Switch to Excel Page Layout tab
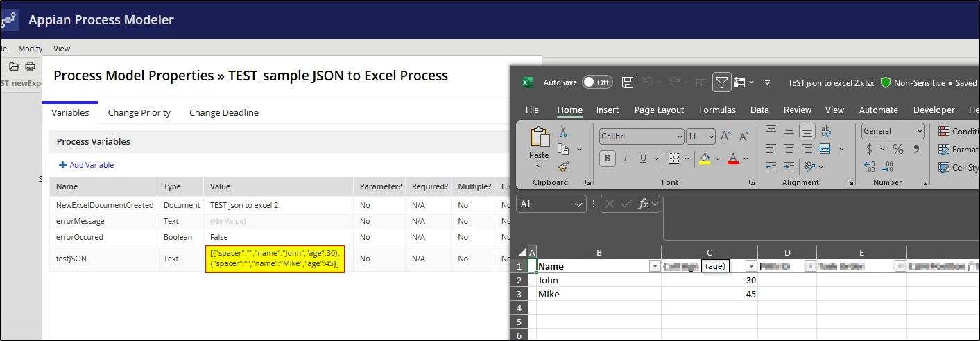The width and height of the screenshot is (980, 341). pyautogui.click(x=659, y=110)
